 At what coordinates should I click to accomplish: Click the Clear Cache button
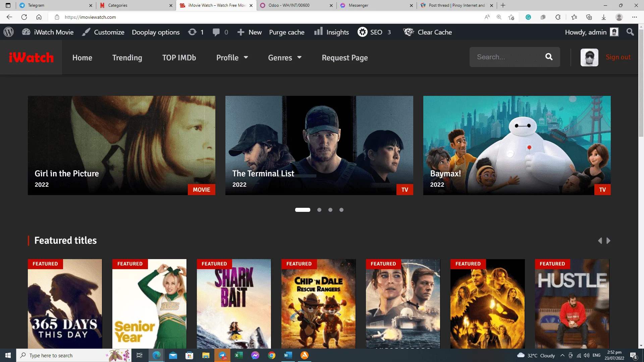tap(428, 32)
